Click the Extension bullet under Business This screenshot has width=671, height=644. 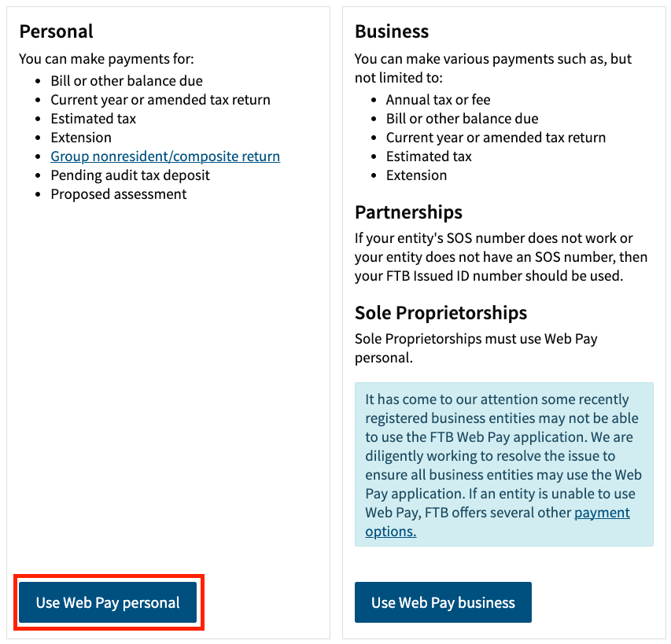pos(416,175)
